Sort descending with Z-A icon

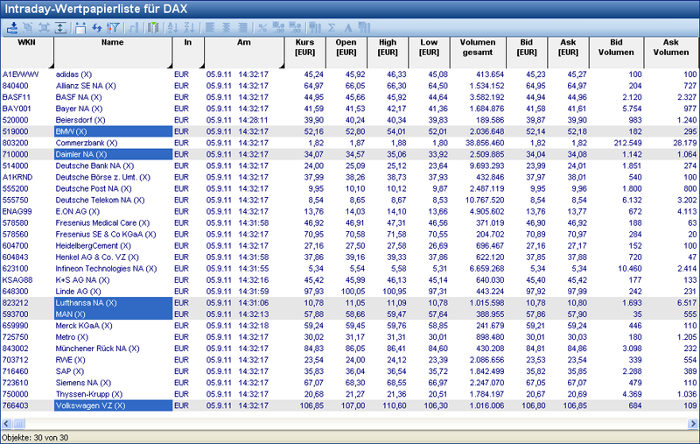[x=189, y=27]
